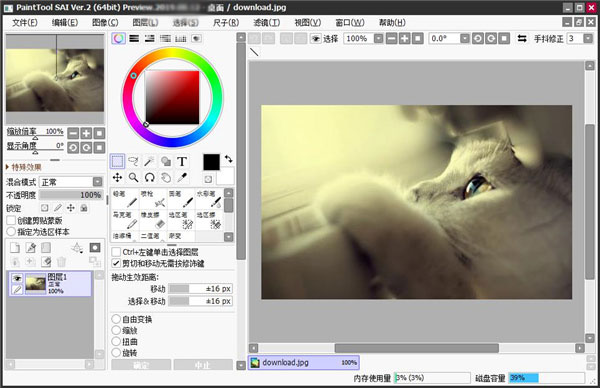Image resolution: width=600 pixels, height=388 pixels.
Task: Enable Ctrl+左键单击选择图层 checkbox
Action: click(116, 252)
